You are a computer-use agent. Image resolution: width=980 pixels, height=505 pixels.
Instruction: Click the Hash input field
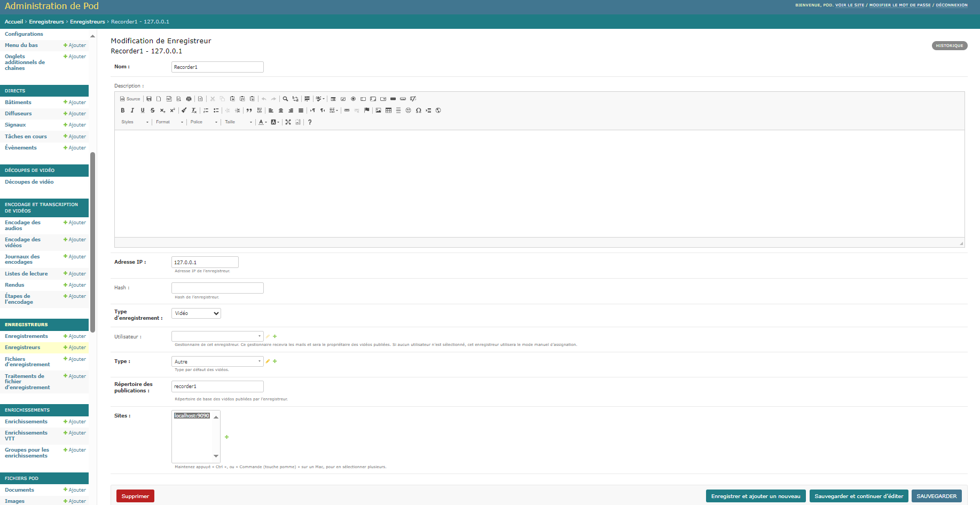(217, 288)
